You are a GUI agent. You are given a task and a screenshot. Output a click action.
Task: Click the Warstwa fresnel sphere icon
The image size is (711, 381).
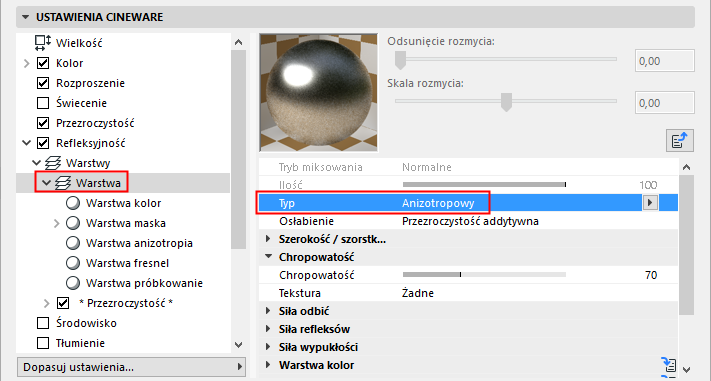(x=73, y=263)
